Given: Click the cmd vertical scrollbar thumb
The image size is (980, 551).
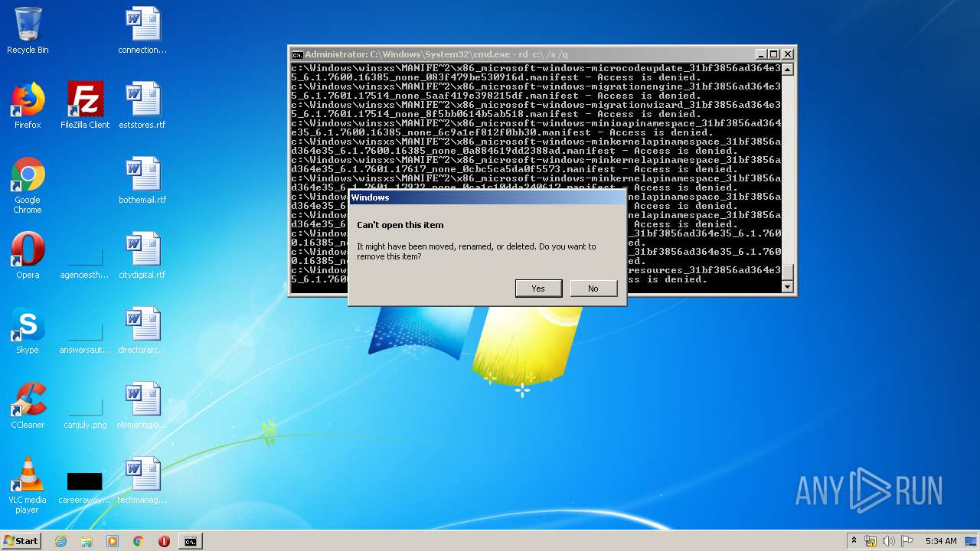Looking at the screenshot, I should [787, 272].
